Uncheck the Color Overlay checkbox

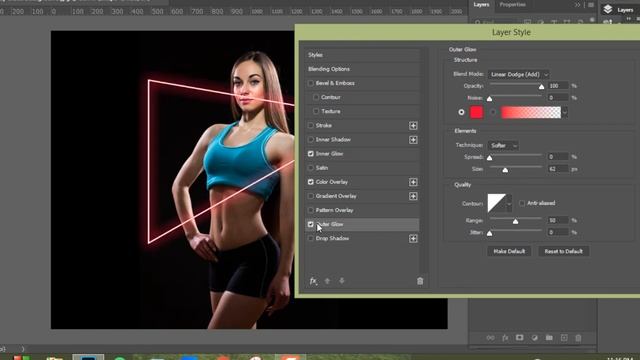[x=311, y=182]
